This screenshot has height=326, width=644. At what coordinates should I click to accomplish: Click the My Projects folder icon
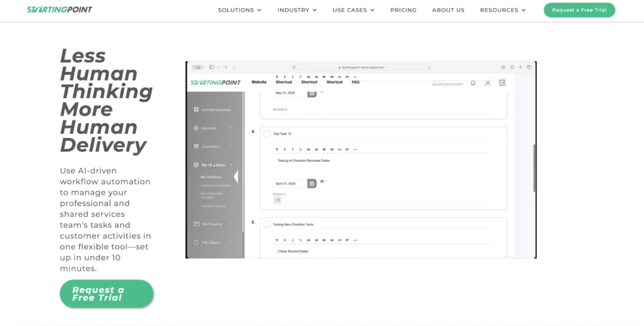(x=196, y=224)
